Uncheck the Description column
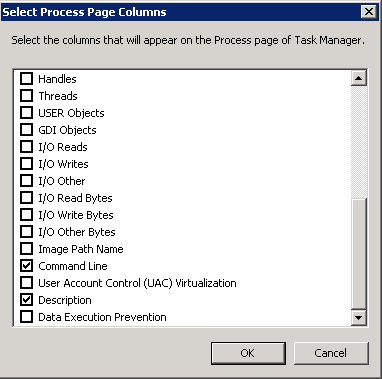The height and width of the screenshot is (379, 382). coord(26,300)
